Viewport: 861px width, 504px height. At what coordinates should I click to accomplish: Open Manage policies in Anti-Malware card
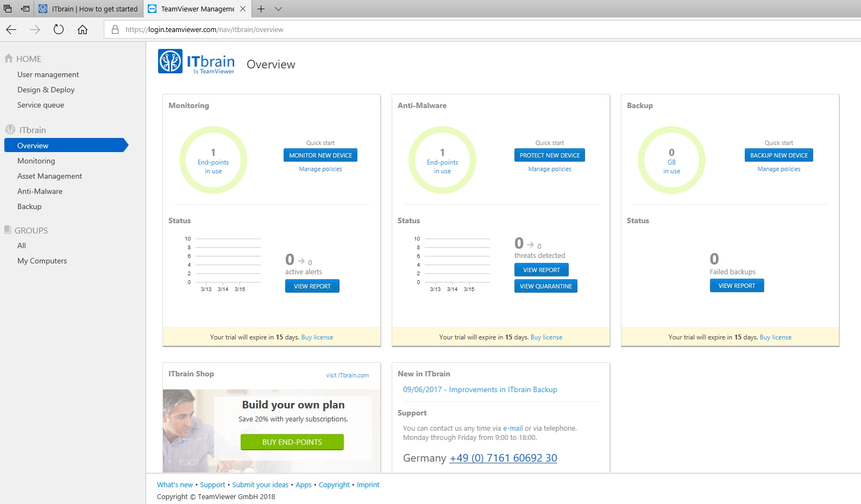tap(550, 169)
